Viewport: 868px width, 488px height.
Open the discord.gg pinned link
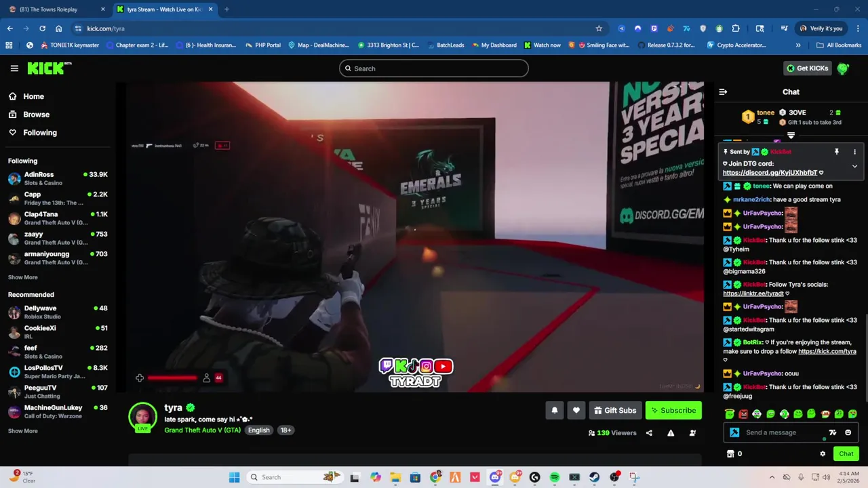[770, 173]
